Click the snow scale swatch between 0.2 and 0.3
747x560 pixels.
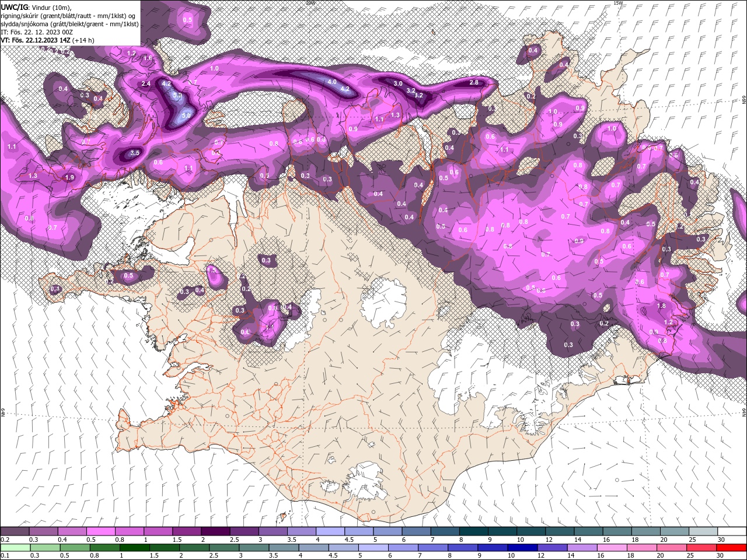click(x=15, y=531)
